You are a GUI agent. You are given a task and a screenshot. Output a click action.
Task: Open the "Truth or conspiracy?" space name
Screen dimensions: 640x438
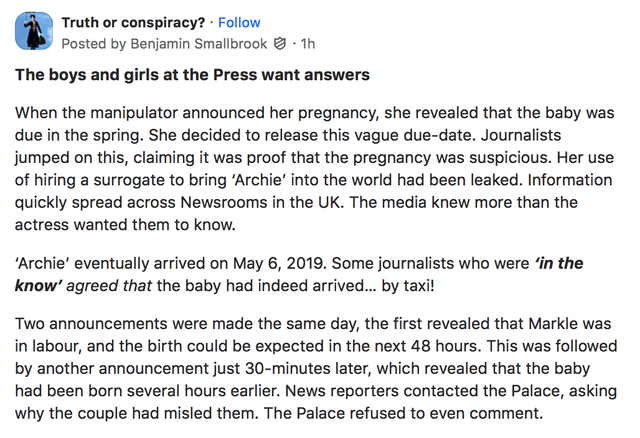(x=136, y=22)
